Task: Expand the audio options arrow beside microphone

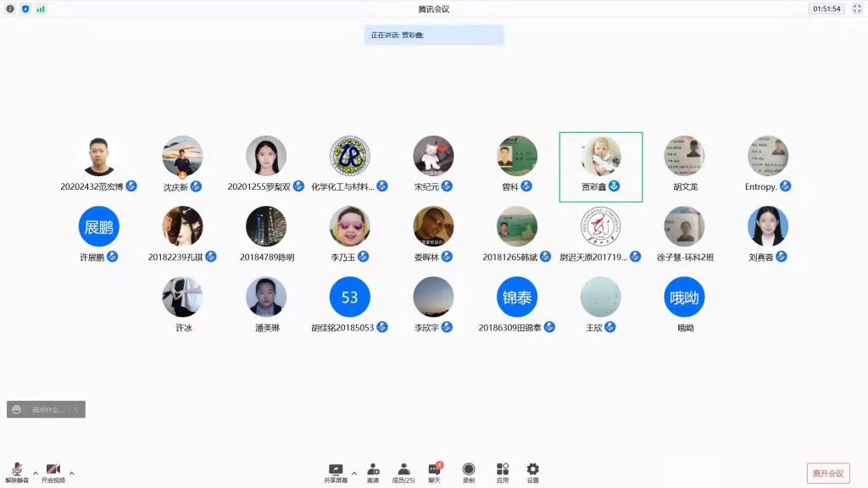Action: point(35,473)
